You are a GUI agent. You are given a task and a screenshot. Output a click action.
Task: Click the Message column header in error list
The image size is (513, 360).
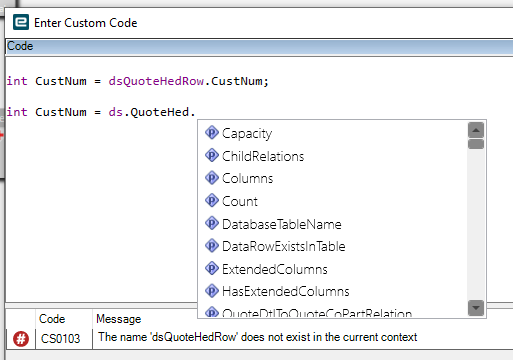coord(118,319)
